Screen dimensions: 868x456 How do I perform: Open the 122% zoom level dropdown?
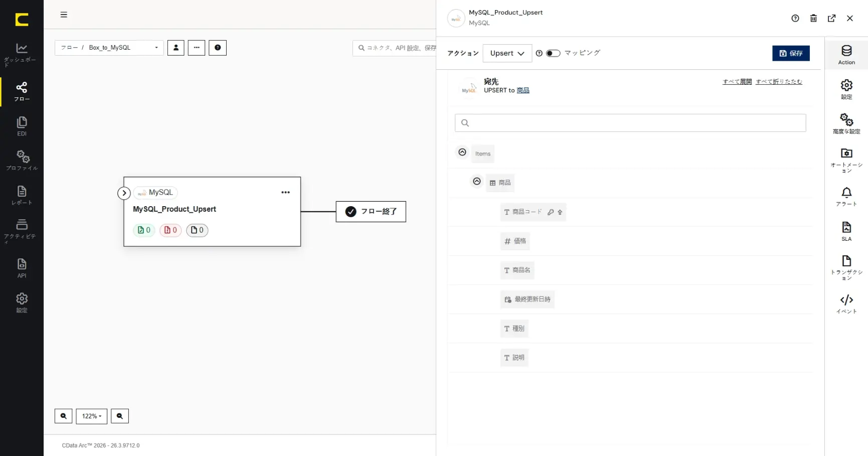pyautogui.click(x=92, y=416)
